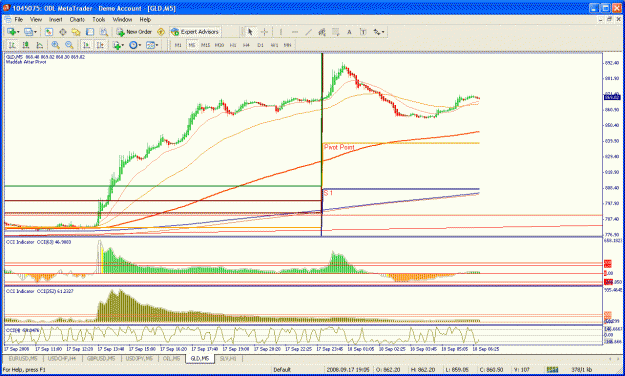
Task: Switch to the USDJPY,M5 chart tab
Action: (x=140, y=358)
